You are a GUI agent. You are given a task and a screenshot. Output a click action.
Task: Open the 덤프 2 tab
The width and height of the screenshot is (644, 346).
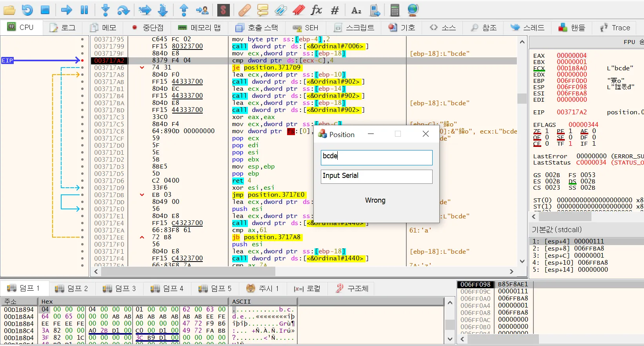(x=72, y=289)
